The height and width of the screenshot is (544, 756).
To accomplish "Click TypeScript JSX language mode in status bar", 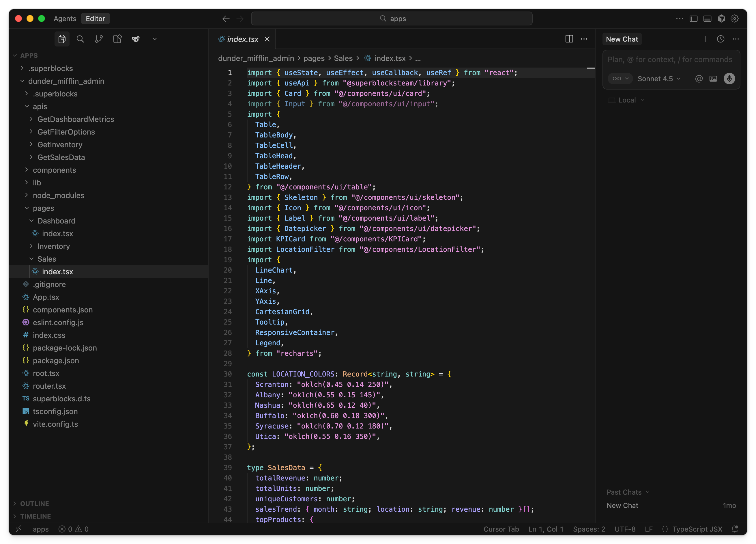I will [x=697, y=529].
